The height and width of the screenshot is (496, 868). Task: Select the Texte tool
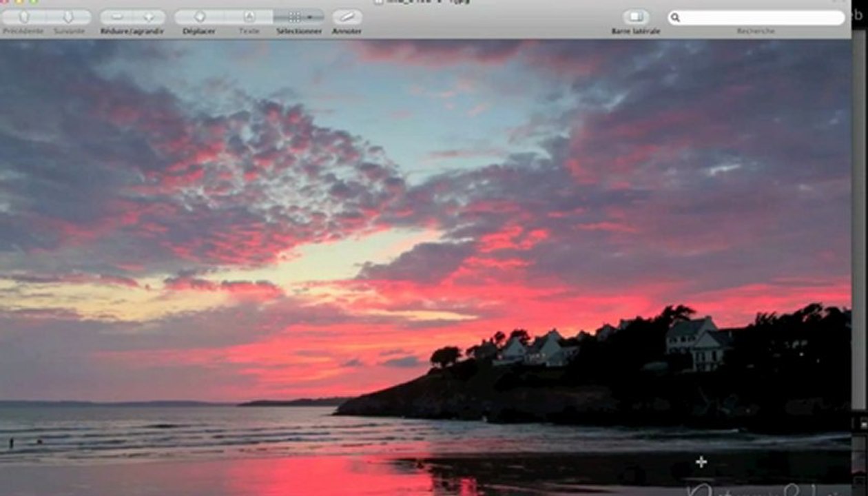249,17
